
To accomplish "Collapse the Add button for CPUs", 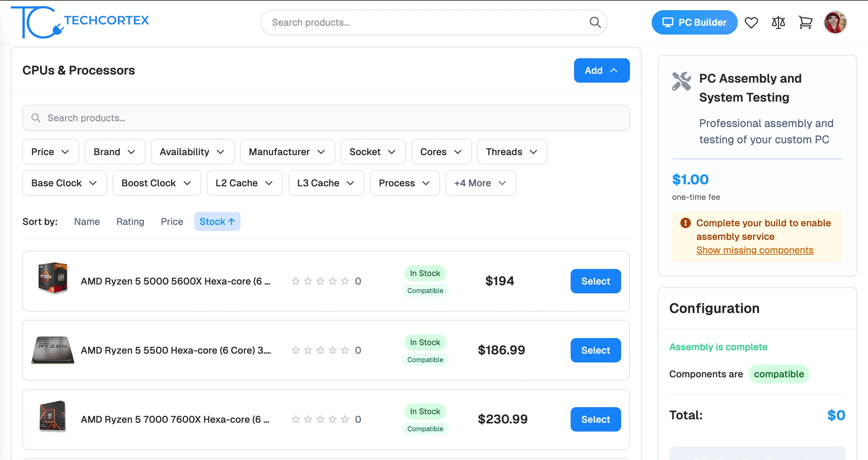I will [601, 70].
